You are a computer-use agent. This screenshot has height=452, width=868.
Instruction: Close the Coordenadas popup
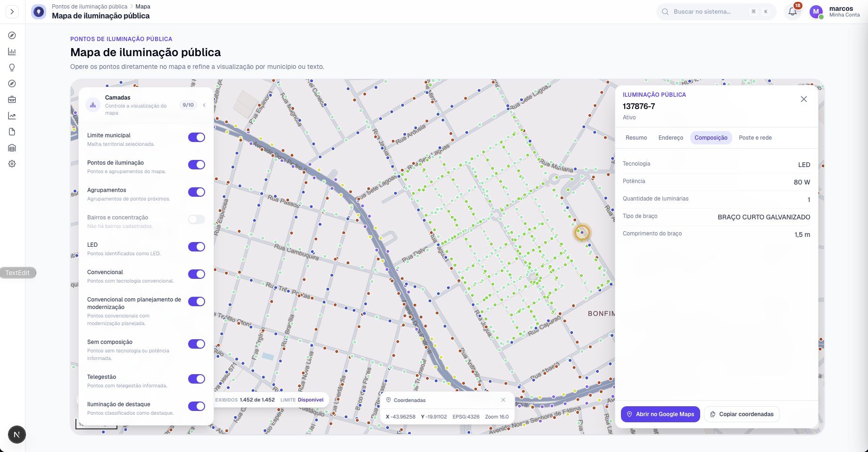tap(503, 400)
